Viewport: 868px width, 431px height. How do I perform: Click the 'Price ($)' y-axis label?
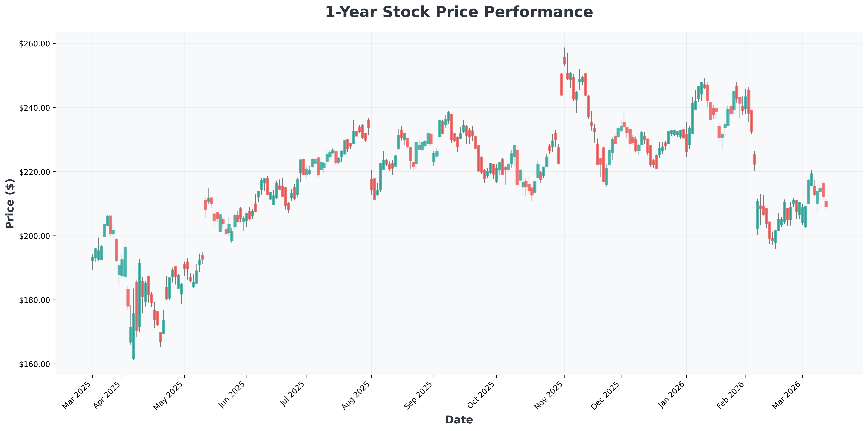[10, 204]
